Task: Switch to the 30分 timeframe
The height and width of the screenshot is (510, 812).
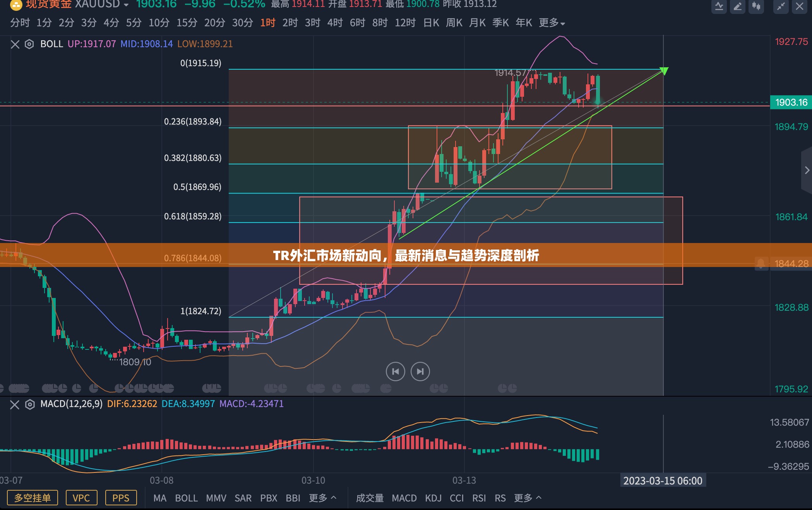Action: pyautogui.click(x=243, y=23)
